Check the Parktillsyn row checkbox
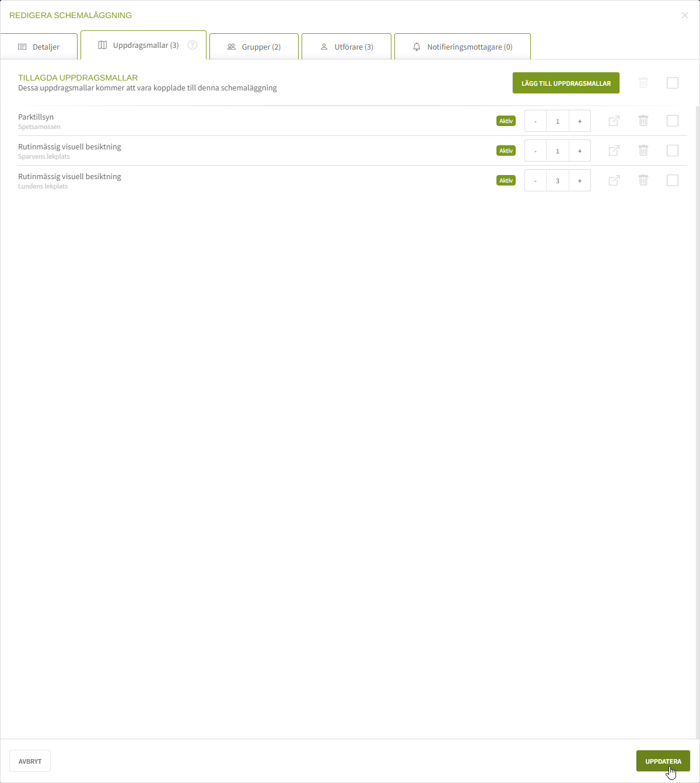The width and height of the screenshot is (700, 783). 673,121
